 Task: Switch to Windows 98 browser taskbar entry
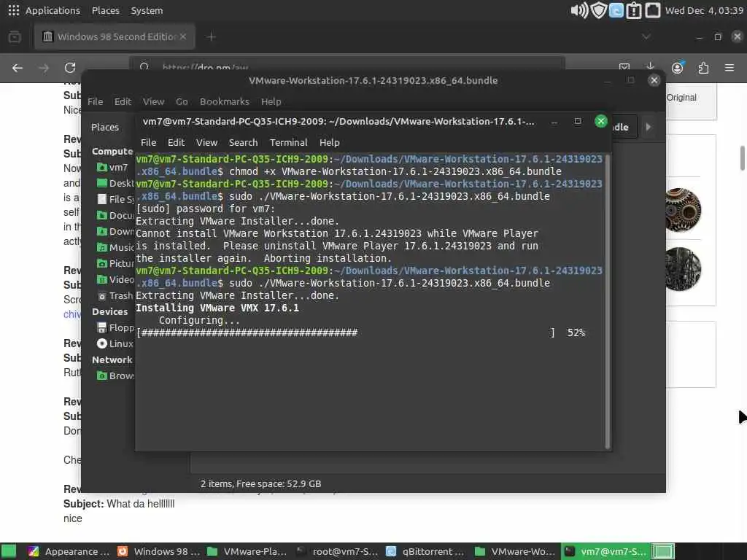[x=158, y=551]
